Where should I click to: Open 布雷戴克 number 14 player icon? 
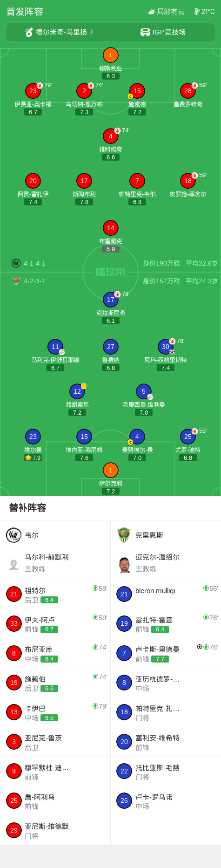110,228
